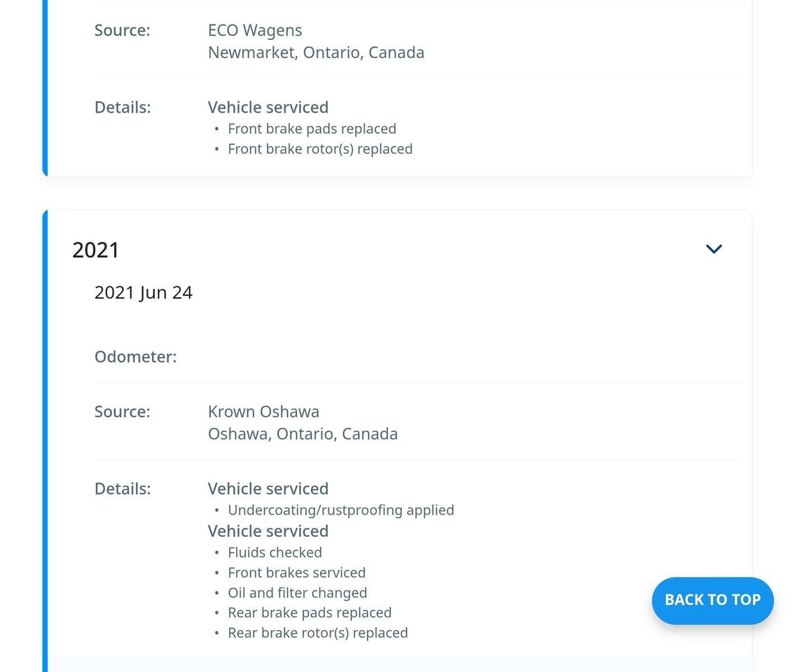Image resolution: width=795 pixels, height=672 pixels.
Task: Select the Rear brake pads replaced entry
Action: (310, 612)
